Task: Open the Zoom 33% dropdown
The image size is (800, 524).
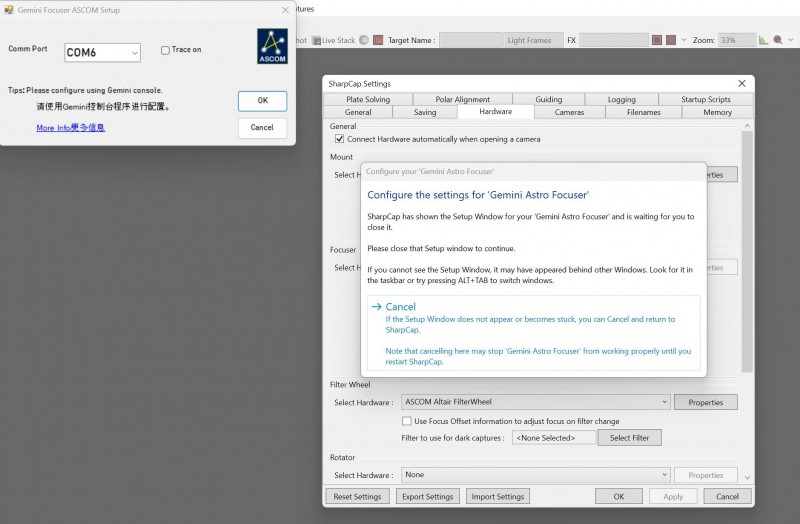Action: tap(737, 40)
